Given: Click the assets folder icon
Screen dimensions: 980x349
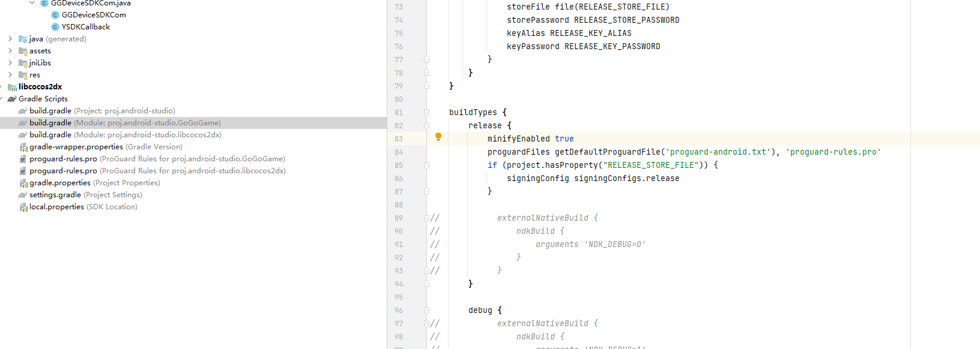Looking at the screenshot, I should [23, 51].
